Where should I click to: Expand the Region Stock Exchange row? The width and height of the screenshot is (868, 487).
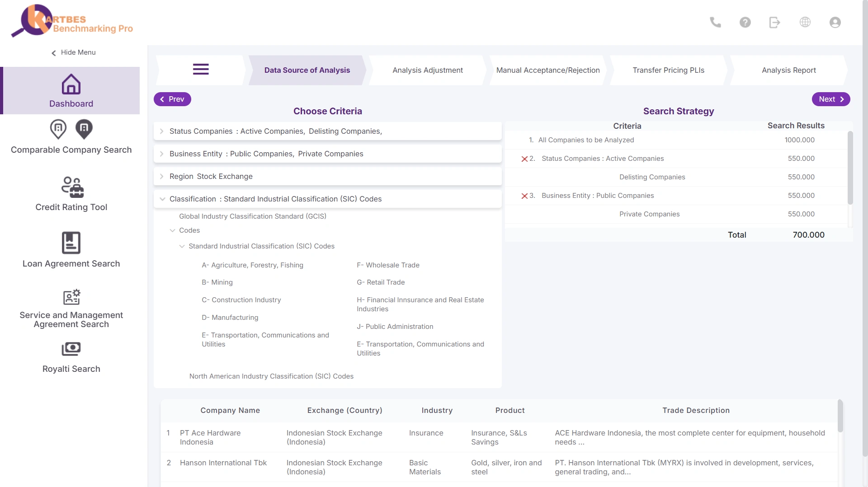click(328, 176)
